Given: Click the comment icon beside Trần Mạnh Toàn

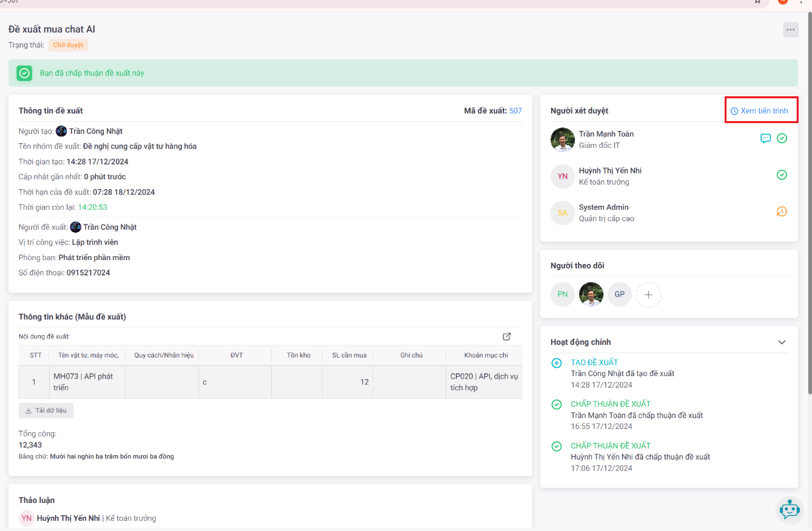Looking at the screenshot, I should point(765,138).
